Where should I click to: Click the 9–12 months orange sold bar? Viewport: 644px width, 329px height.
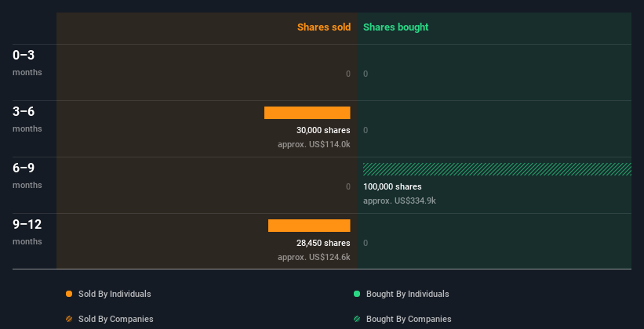click(309, 226)
